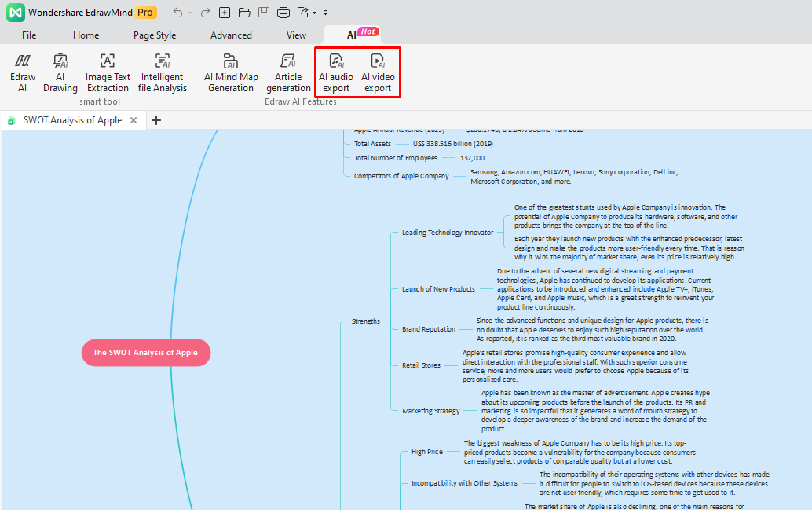Click 'The biggest weakness of Apple' paragraph

(580, 452)
